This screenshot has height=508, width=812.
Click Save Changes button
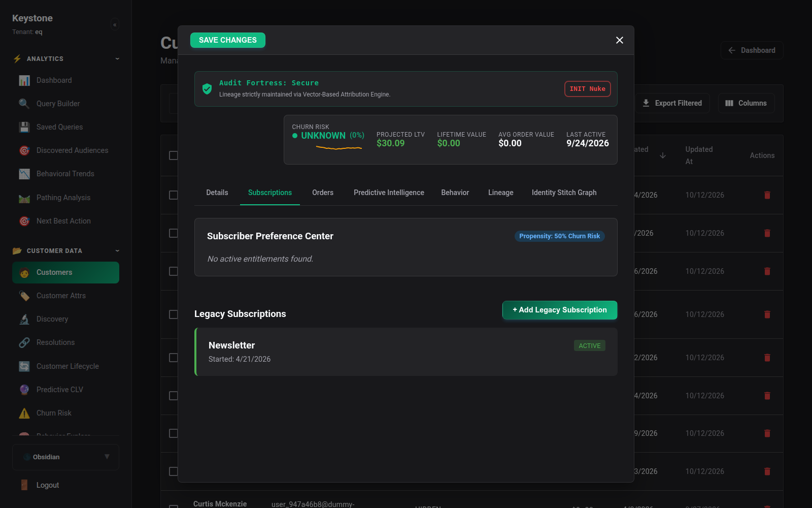[228, 40]
